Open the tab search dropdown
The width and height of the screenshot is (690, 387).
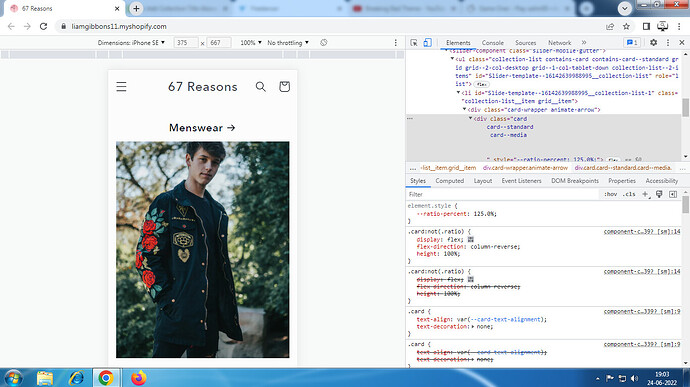(x=624, y=8)
